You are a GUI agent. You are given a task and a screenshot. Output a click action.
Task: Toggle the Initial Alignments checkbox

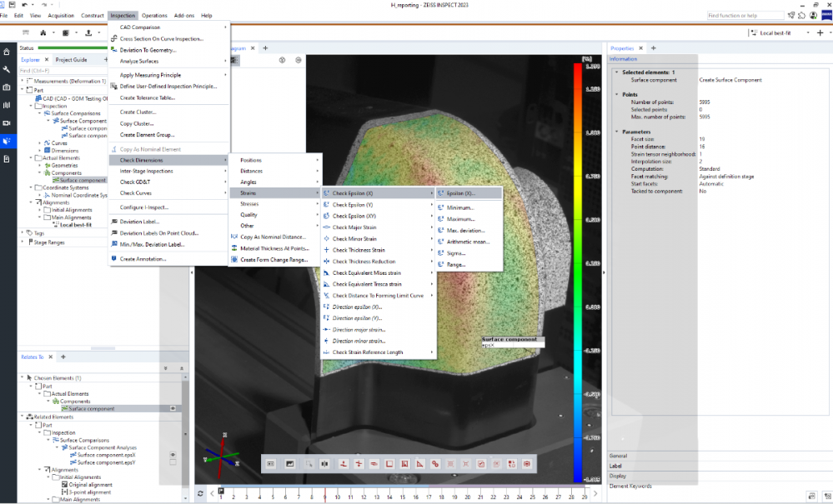(47, 210)
